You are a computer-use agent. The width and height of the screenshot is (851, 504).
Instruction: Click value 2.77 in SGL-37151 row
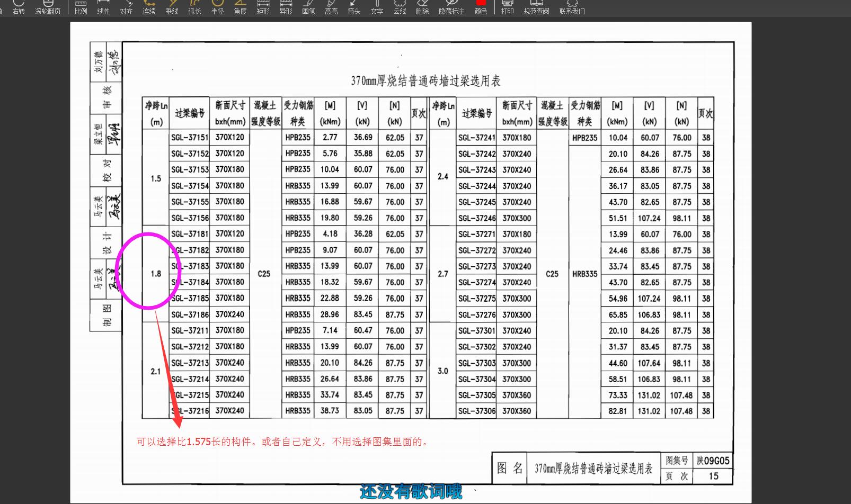pyautogui.click(x=330, y=137)
